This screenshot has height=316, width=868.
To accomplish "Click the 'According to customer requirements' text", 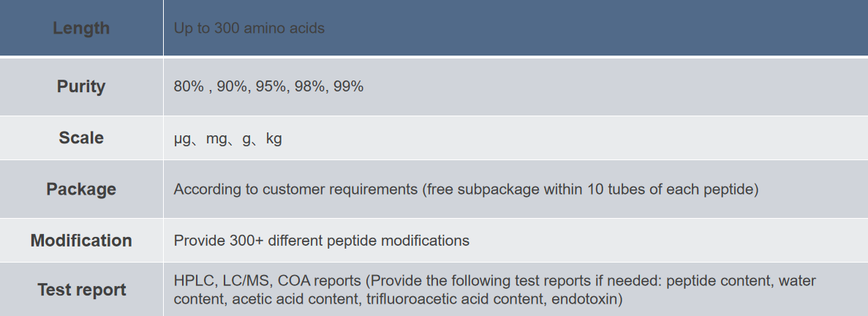I will [x=295, y=189].
